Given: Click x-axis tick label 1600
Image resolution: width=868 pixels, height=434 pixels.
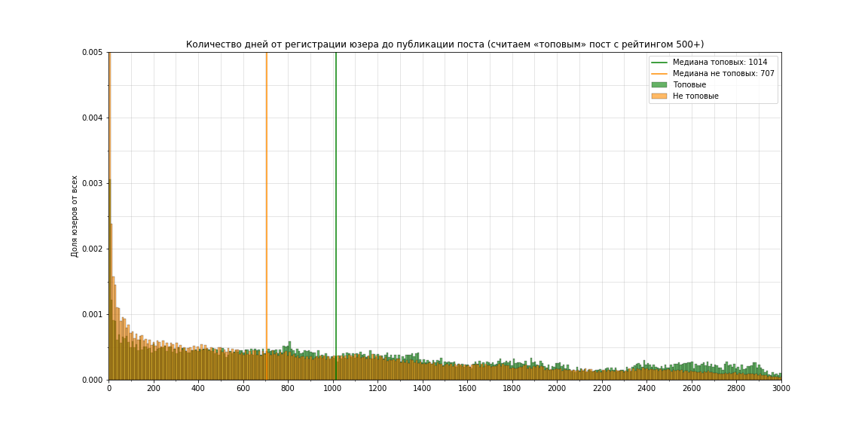Looking at the screenshot, I should point(467,389).
